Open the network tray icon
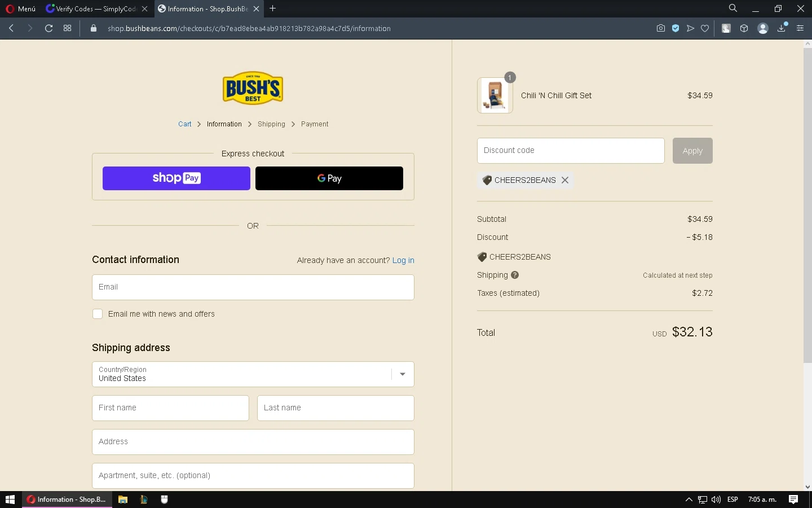 [703, 500]
